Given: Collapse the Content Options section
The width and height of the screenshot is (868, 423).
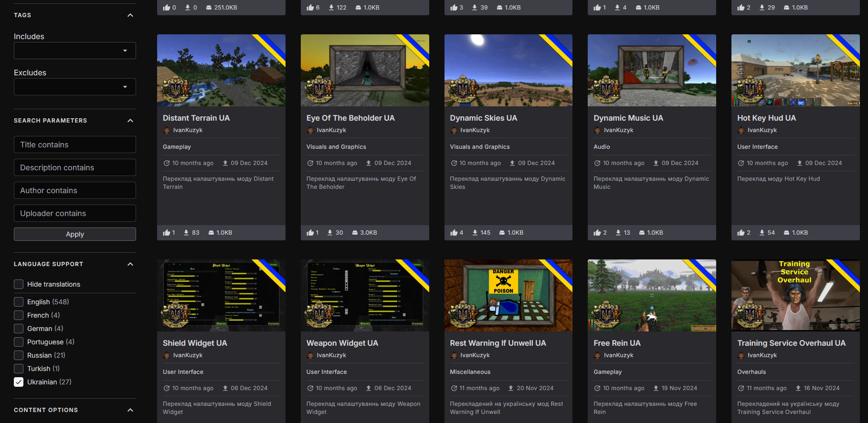Looking at the screenshot, I should pyautogui.click(x=130, y=410).
